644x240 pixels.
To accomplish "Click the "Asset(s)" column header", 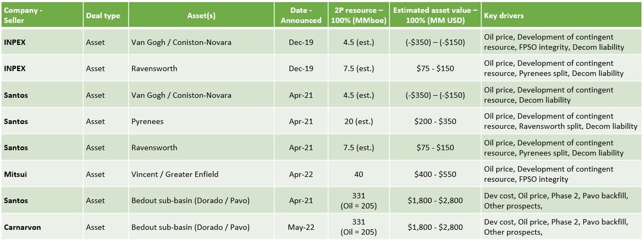I will (x=201, y=16).
